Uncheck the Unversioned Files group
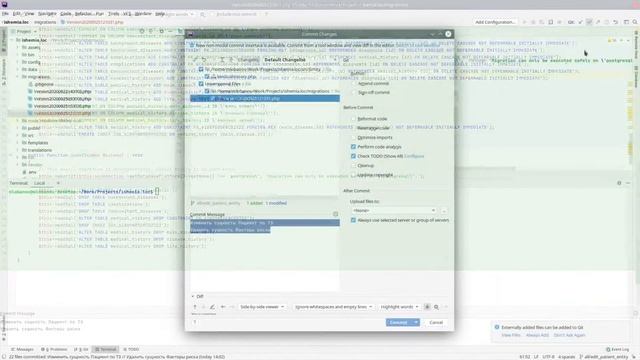Viewport: 640px width, 360px height. pos(201,84)
